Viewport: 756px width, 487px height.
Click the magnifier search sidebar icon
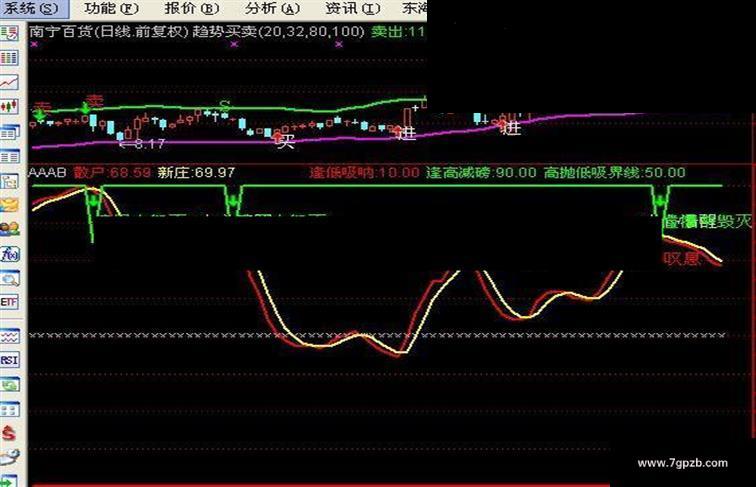[10, 278]
